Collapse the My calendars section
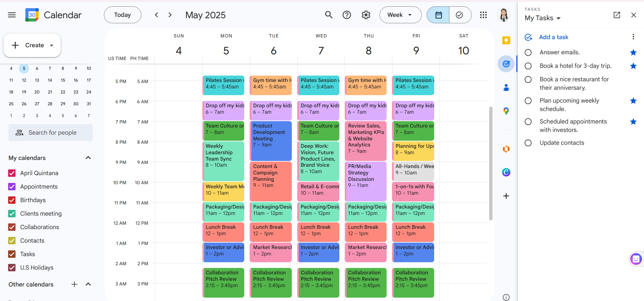644x301 pixels. click(88, 158)
